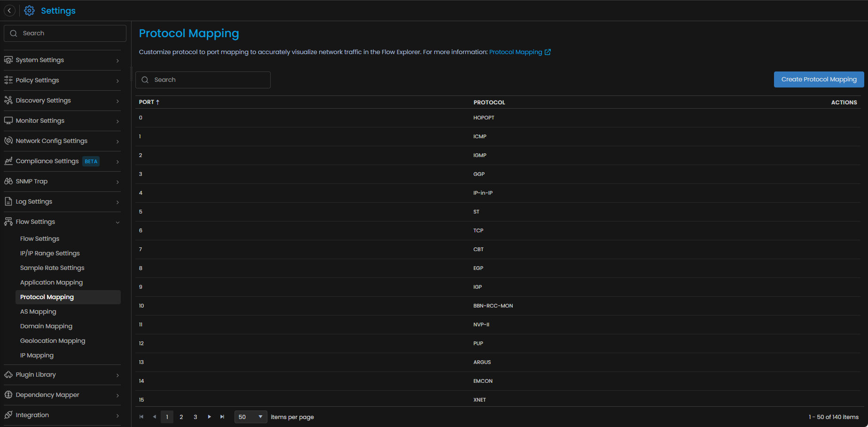Collapse Flow Settings chevron
Screen dimensions: 868x427
click(117, 222)
